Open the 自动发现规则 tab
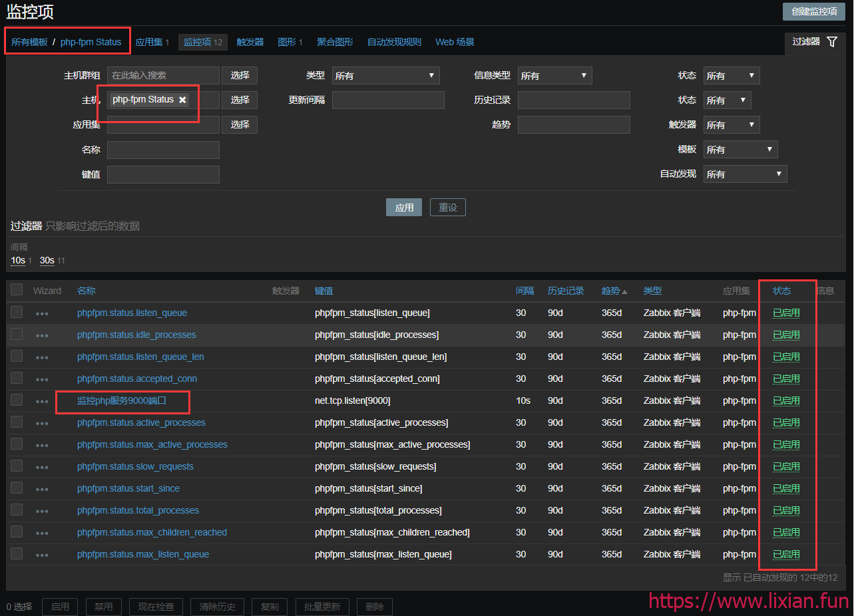Image resolution: width=854 pixels, height=616 pixels. tap(394, 42)
